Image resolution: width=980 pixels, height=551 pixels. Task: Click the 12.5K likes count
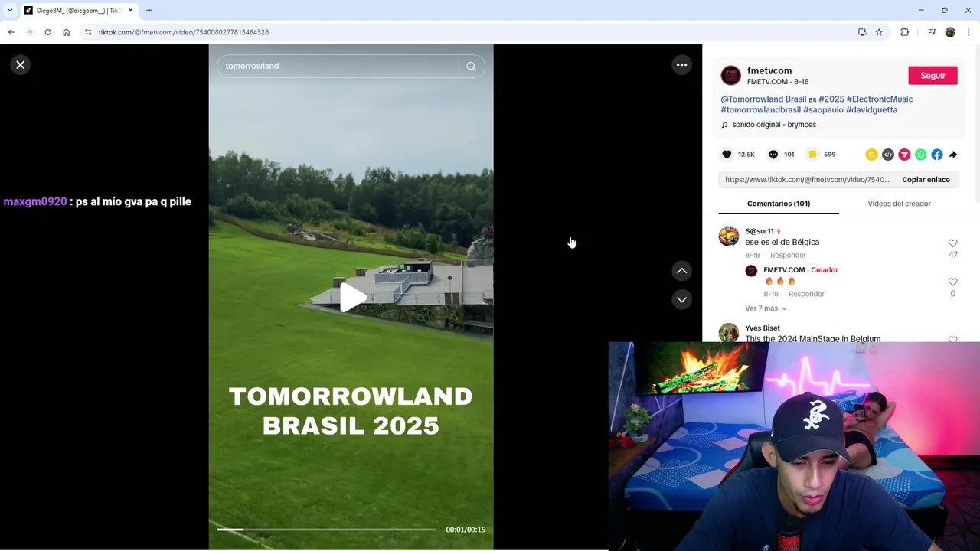746,155
